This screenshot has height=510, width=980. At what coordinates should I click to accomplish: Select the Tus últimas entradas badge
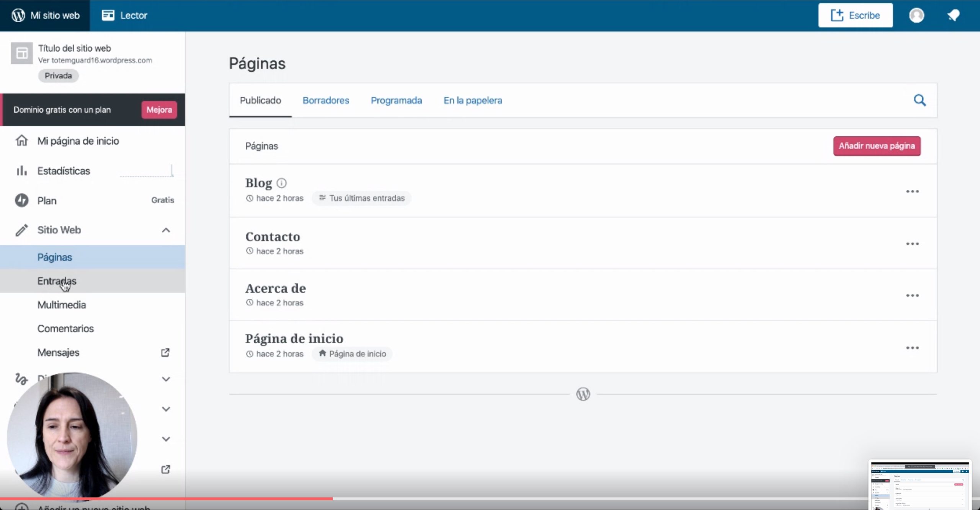361,198
